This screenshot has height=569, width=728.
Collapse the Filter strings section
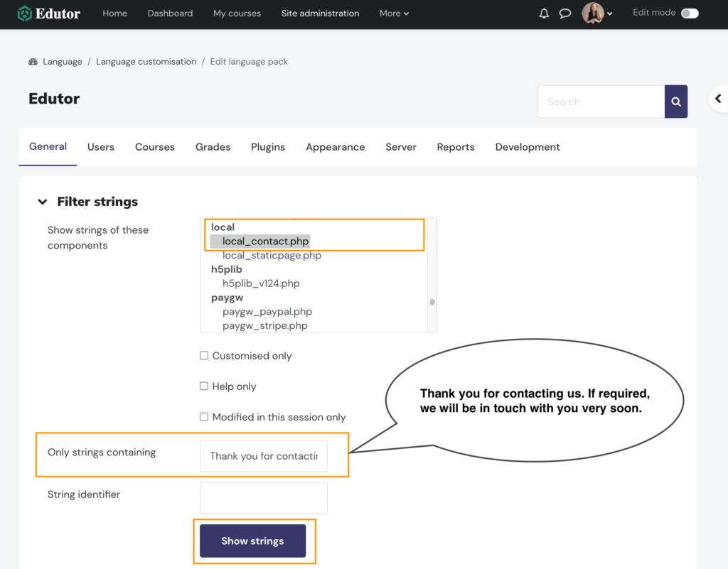point(43,201)
